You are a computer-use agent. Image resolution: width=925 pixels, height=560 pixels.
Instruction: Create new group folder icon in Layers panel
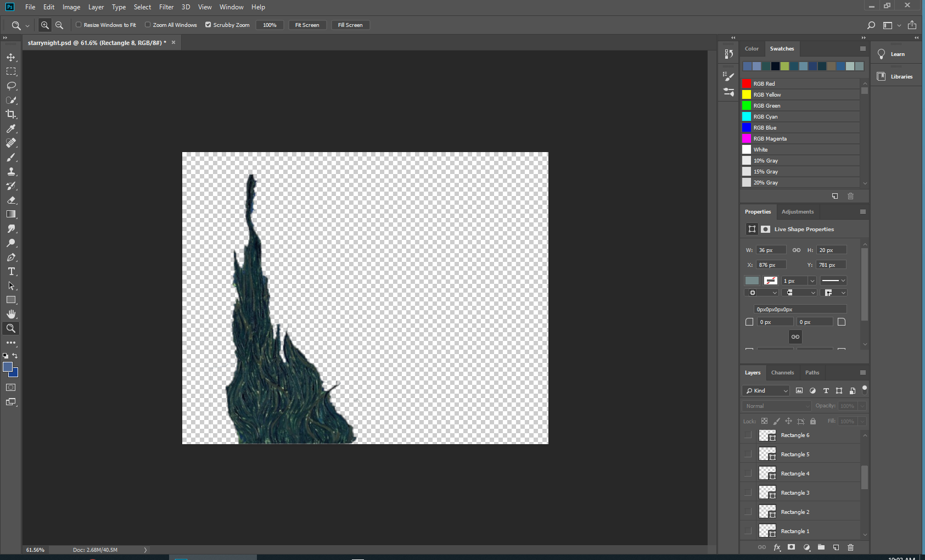(x=821, y=547)
